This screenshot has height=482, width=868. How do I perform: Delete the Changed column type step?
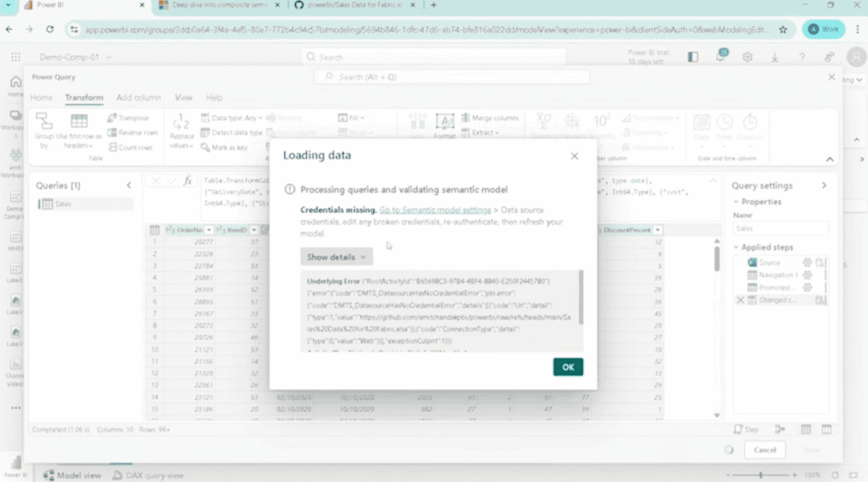coord(740,300)
